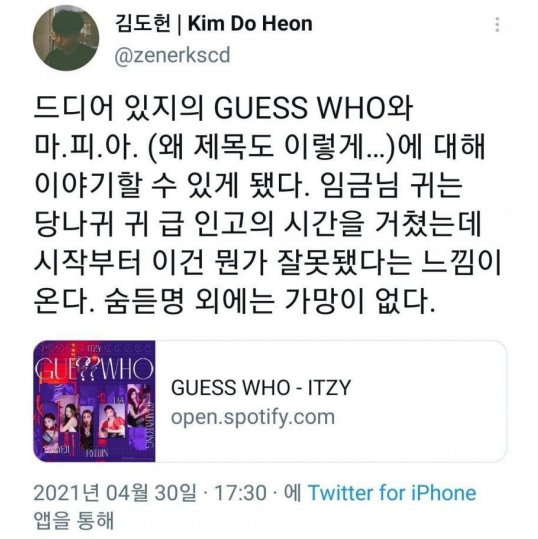This screenshot has width=538, height=539.
Task: Open the GUESS WHO - ITZY card title
Action: [x=261, y=387]
